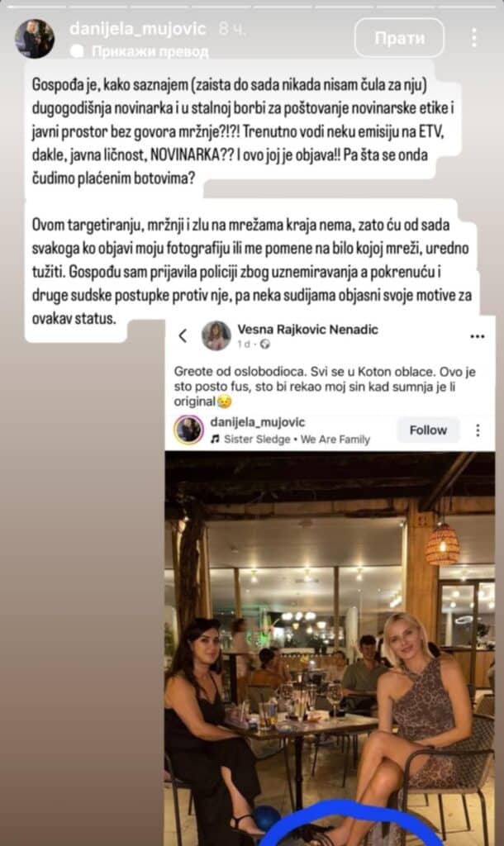This screenshot has height=846, width=504.
Task: Click the Follow button in embedded post
Action: click(428, 430)
